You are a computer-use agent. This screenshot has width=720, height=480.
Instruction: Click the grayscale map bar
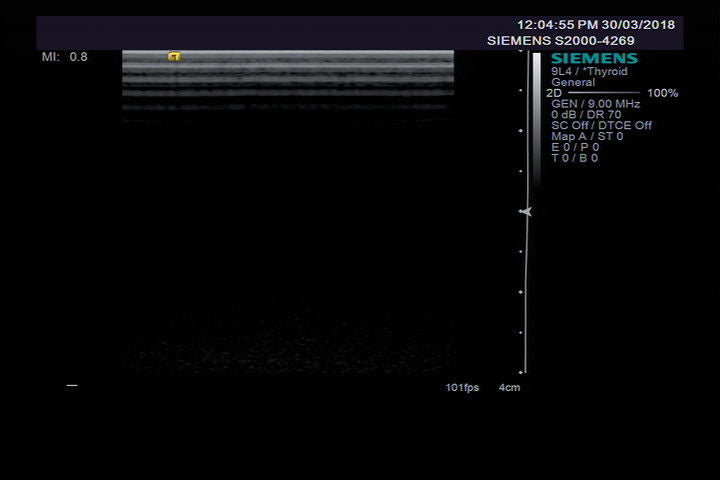pos(537,120)
